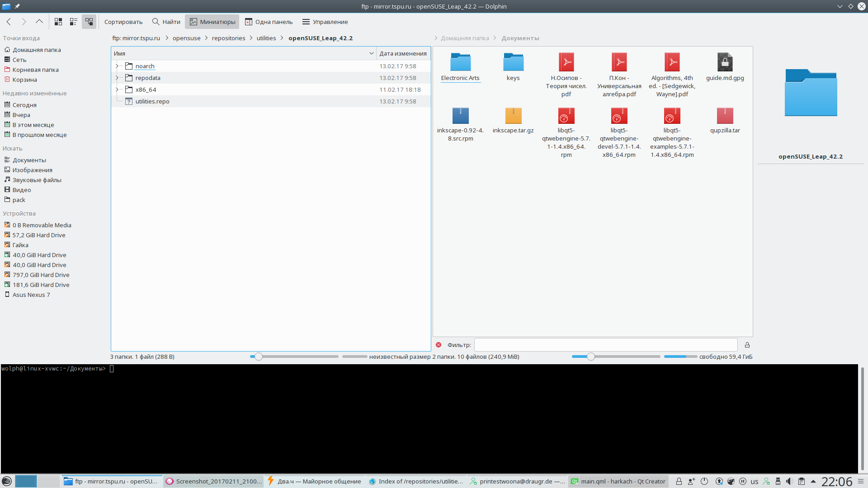Screen dimensions: 868x488
Task: Expand the x86_64 folder tree
Action: (x=117, y=89)
